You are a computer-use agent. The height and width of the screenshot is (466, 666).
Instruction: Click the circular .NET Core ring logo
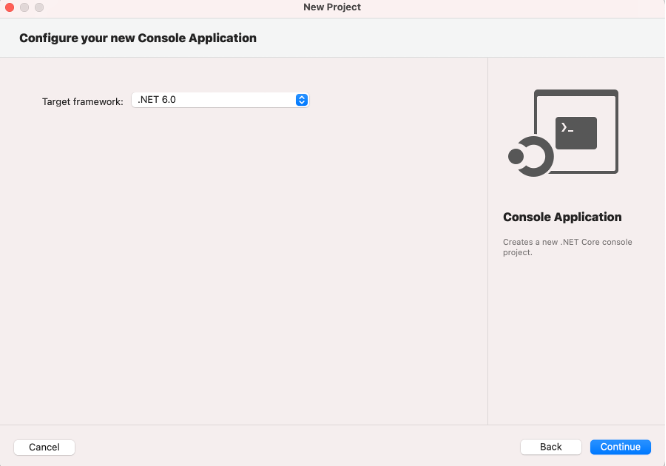coord(536,156)
